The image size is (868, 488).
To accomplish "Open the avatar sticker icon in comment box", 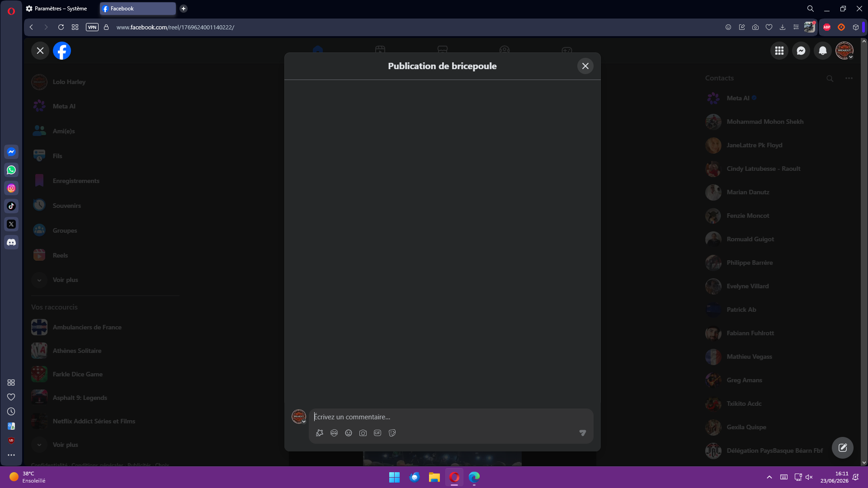I will pos(334,433).
